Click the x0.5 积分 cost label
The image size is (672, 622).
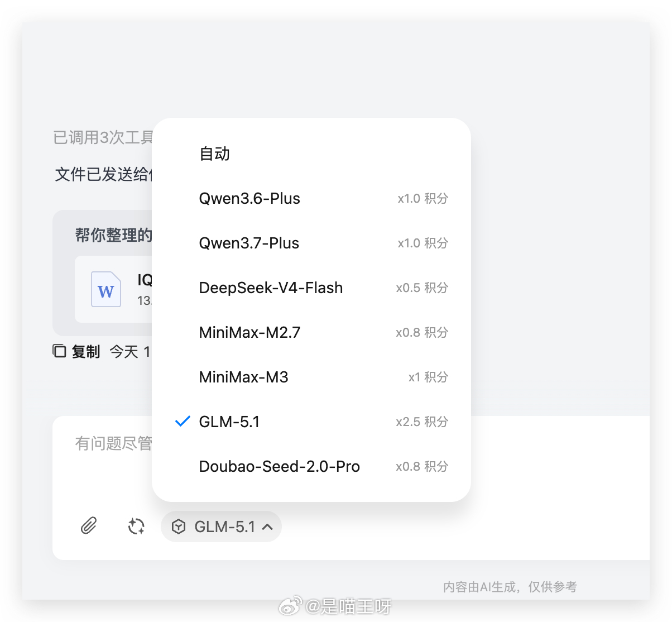pyautogui.click(x=422, y=288)
